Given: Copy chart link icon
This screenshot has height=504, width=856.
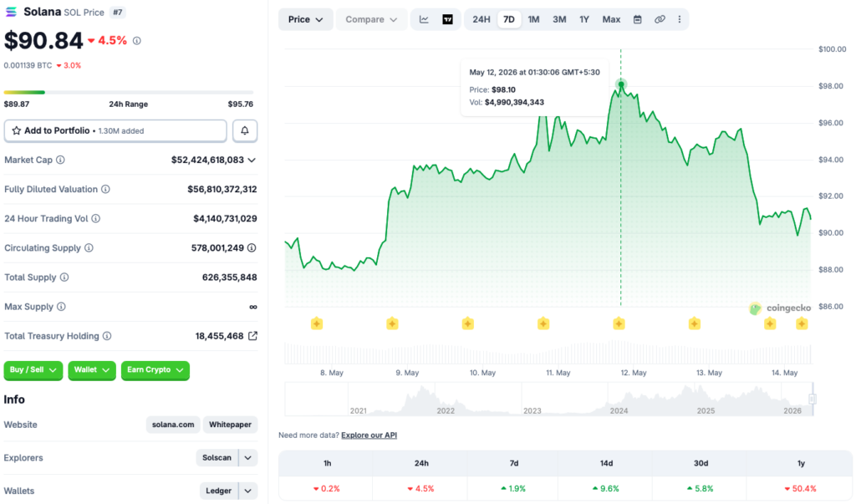Looking at the screenshot, I should (x=660, y=19).
